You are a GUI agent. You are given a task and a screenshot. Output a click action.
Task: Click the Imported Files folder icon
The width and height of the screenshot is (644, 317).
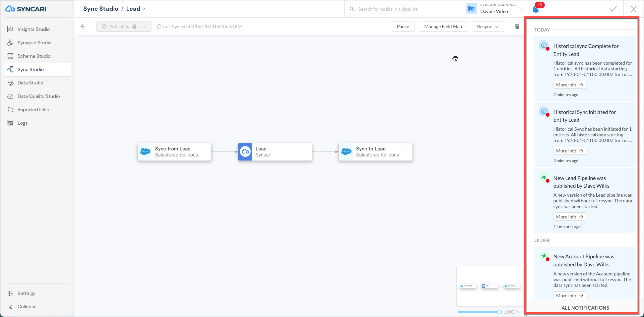coord(11,110)
